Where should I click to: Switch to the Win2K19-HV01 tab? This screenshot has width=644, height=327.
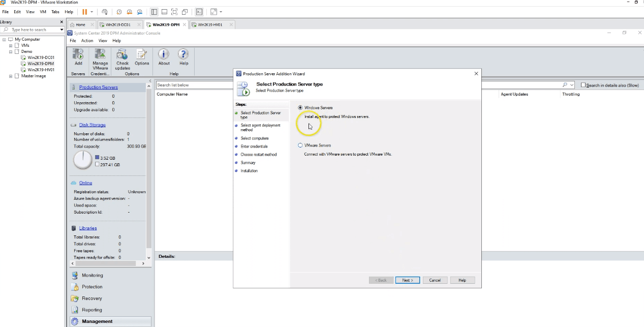(210, 24)
